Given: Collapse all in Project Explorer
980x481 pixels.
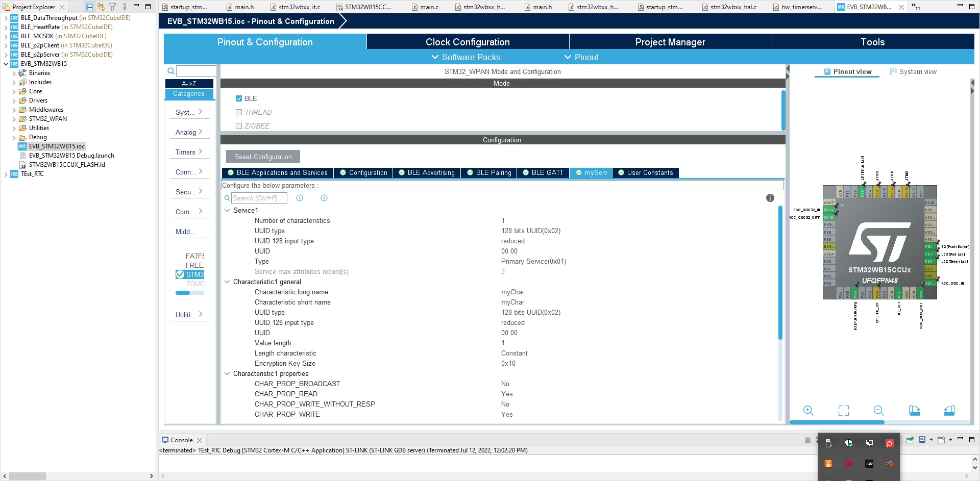Looking at the screenshot, I should [x=90, y=7].
